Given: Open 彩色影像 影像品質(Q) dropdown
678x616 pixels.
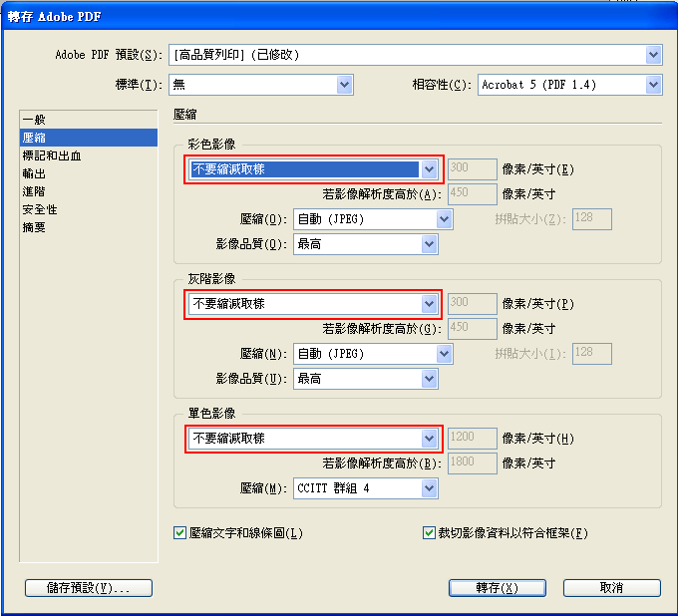Looking at the screenshot, I should coord(366,244).
